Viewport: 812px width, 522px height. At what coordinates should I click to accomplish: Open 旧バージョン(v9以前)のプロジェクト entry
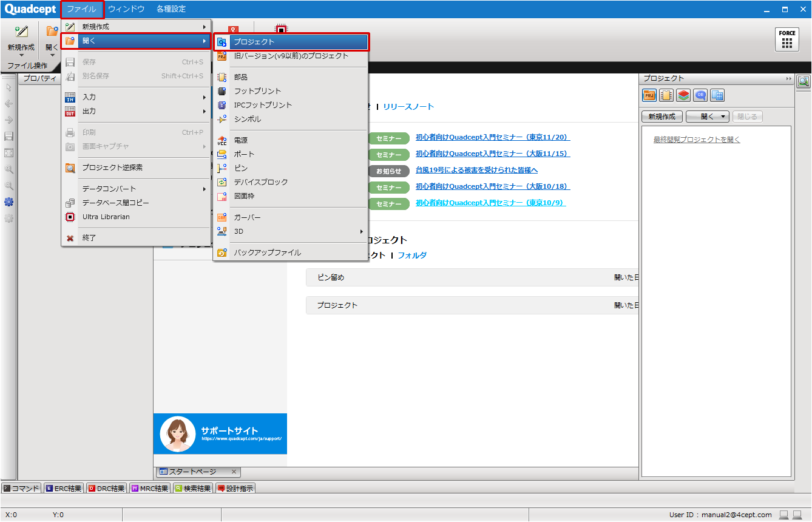click(x=291, y=56)
